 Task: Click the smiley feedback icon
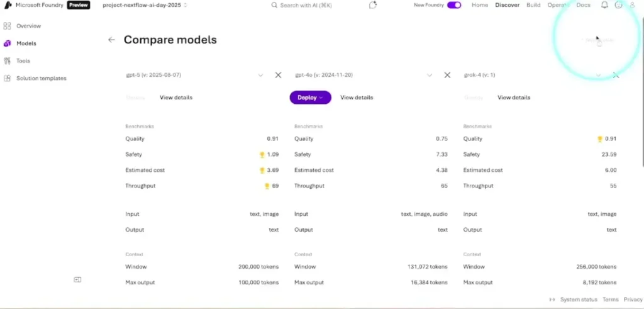pyautogui.click(x=619, y=5)
